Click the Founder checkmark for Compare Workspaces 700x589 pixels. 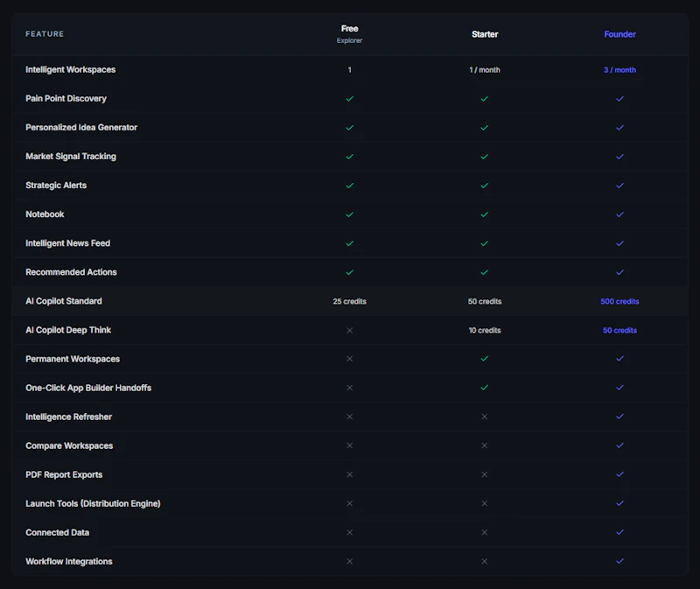[619, 445]
